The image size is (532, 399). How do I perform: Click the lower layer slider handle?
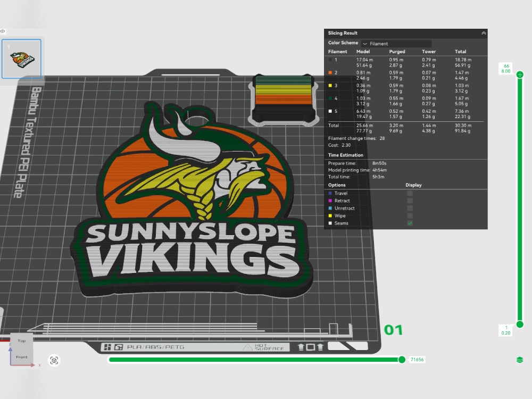pyautogui.click(x=520, y=325)
